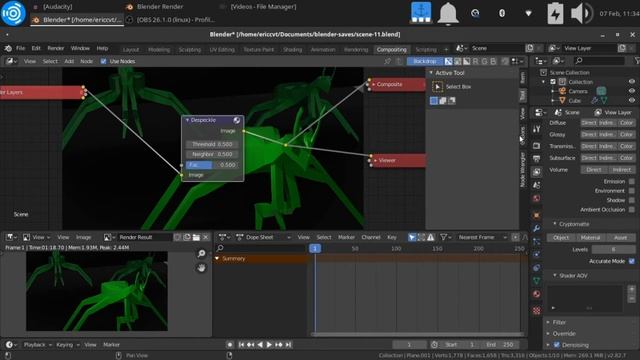Collapse the Summary channel row
Screen dimensions: 640x360
pos(217,258)
